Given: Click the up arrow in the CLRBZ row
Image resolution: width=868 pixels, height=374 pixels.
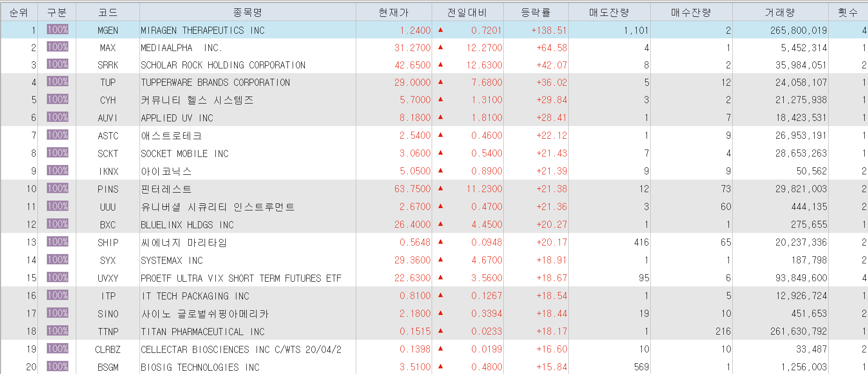Looking at the screenshot, I should pos(441,349).
